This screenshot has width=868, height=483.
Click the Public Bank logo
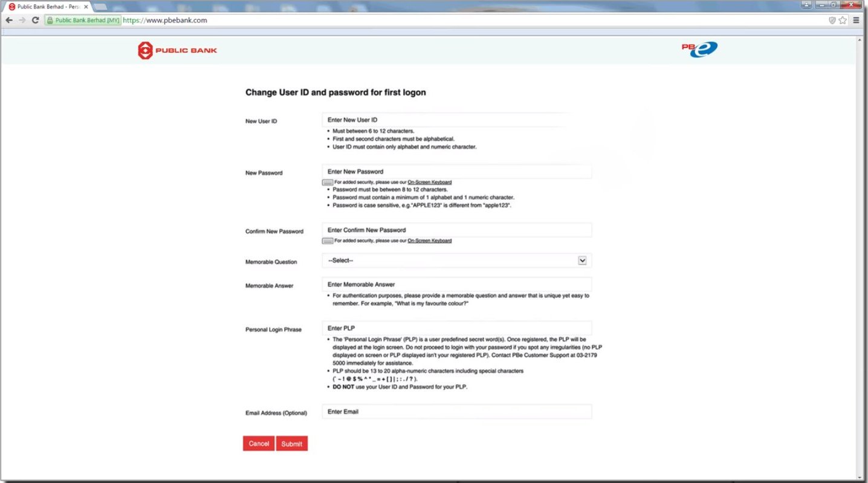(x=177, y=50)
